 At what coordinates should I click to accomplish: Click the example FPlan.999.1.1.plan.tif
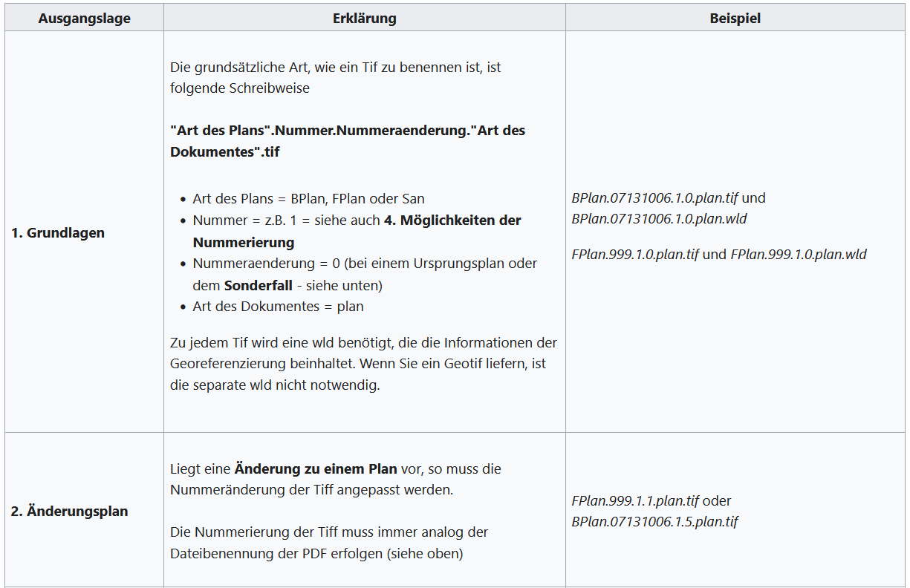pos(635,500)
